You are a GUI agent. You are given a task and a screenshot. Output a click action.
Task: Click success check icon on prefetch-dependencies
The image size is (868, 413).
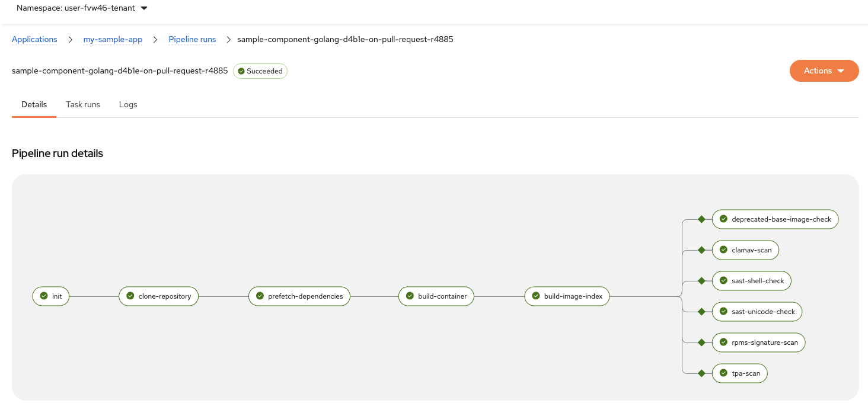pyautogui.click(x=260, y=296)
